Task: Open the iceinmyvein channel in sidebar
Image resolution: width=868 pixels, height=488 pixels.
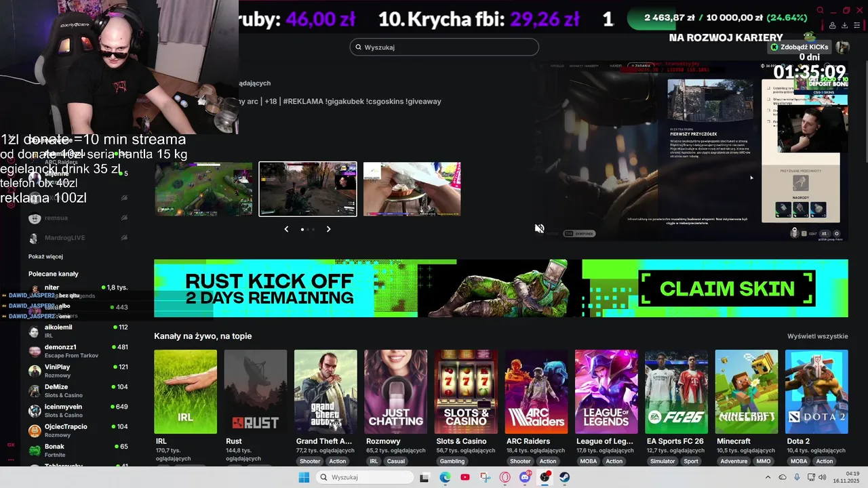Action: click(77, 411)
